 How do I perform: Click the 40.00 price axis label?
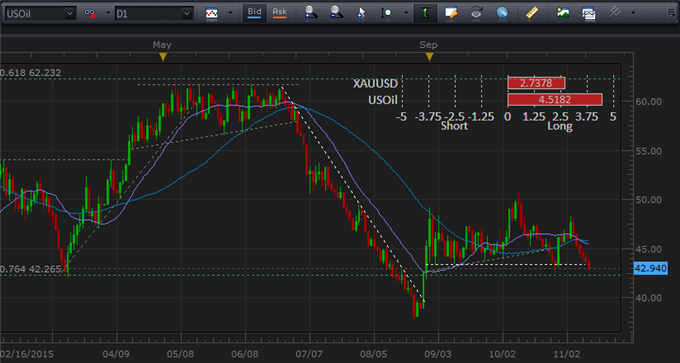point(650,298)
